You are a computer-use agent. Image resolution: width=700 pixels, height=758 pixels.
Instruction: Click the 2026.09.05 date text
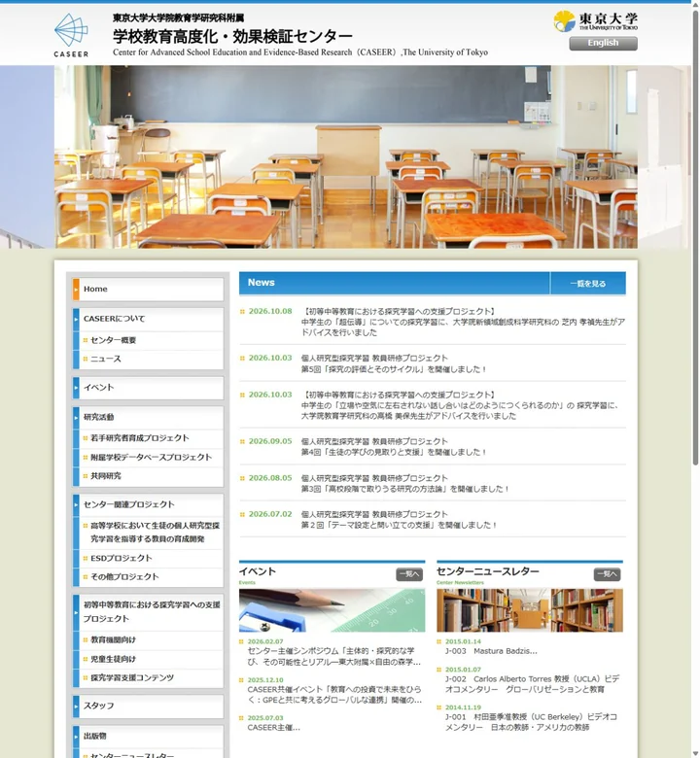click(270, 441)
